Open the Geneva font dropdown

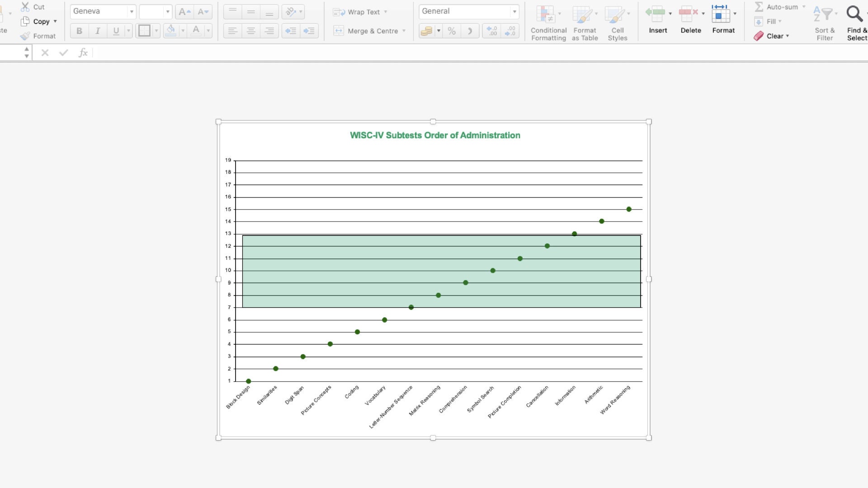[131, 11]
